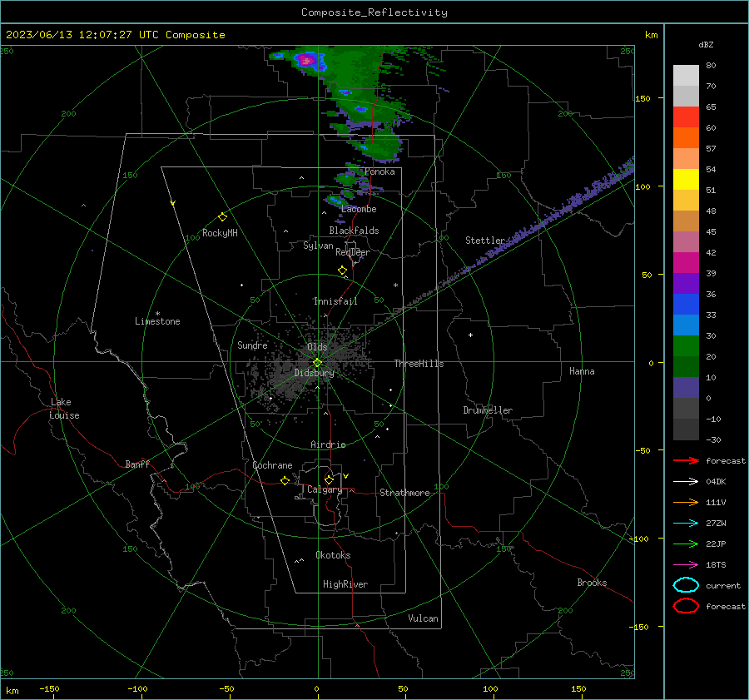Click the yellow diamond marker under Cochrane
Viewport: 749px width, 700px height.
[285, 480]
